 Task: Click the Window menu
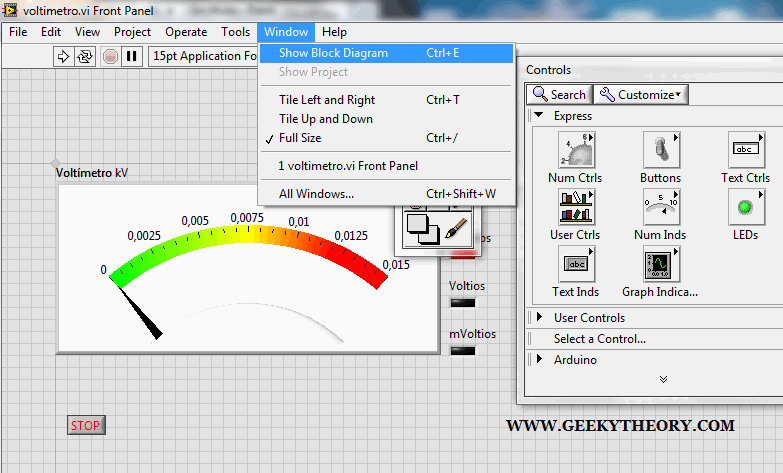(286, 32)
